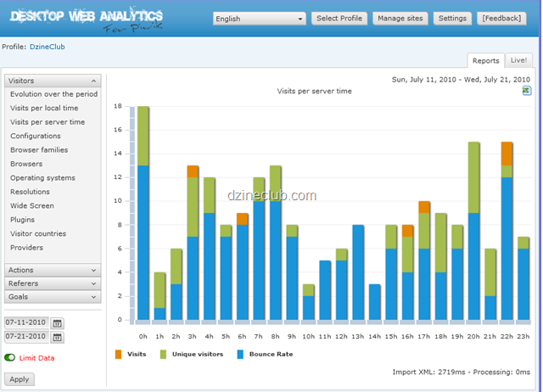
Task: Click the 20h bar in the chart
Action: pos(473,231)
